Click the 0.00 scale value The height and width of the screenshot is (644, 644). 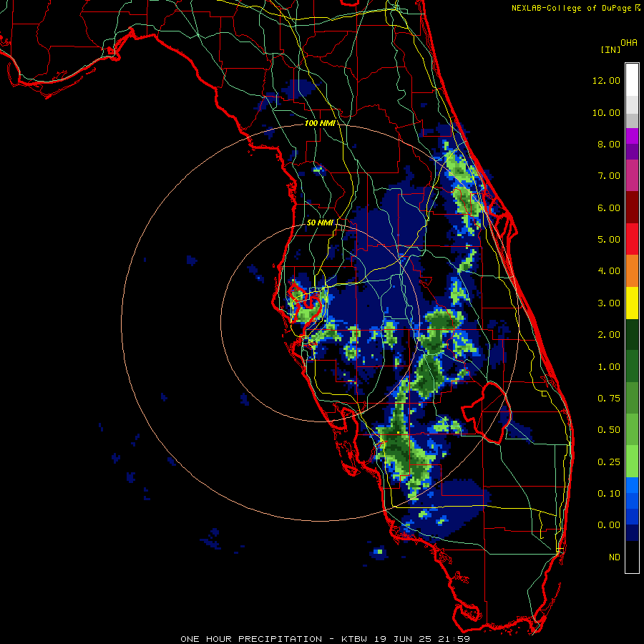tap(609, 525)
